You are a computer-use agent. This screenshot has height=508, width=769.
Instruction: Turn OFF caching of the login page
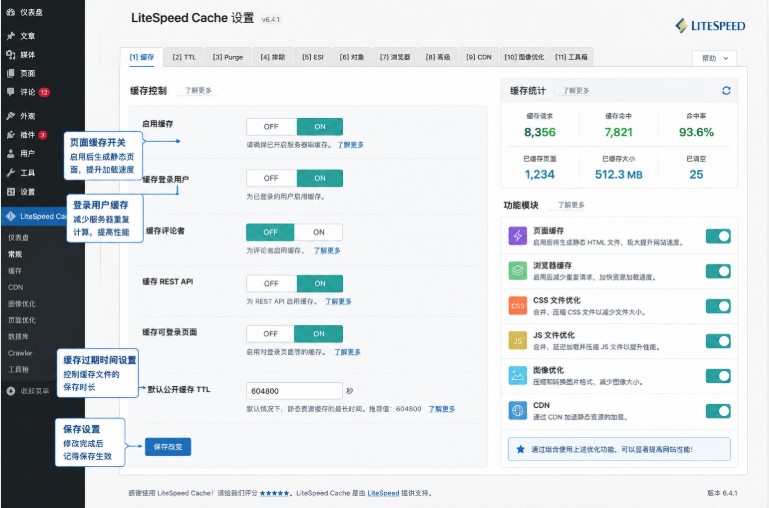271,333
